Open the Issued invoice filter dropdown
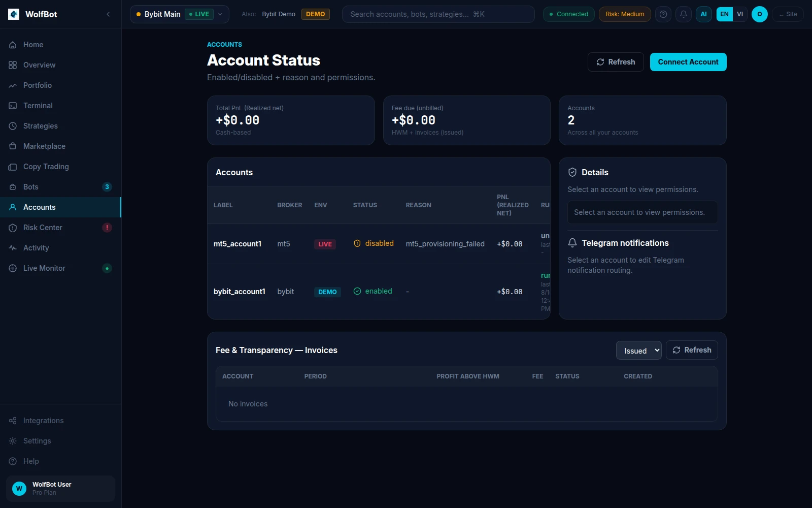The height and width of the screenshot is (508, 812). click(x=639, y=351)
